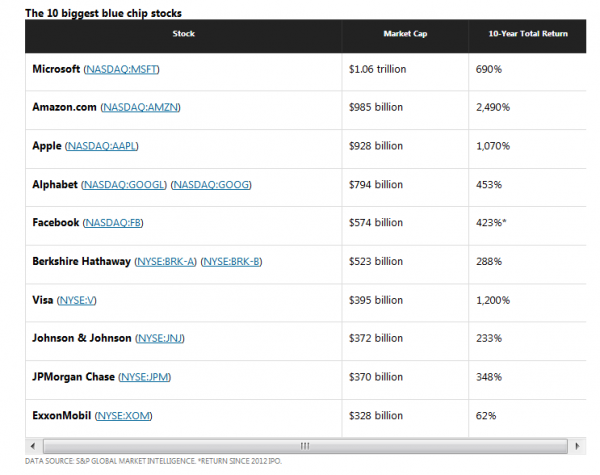Select the Johnson & Johnson company name
The width and height of the screenshot is (600, 475).
[82, 338]
